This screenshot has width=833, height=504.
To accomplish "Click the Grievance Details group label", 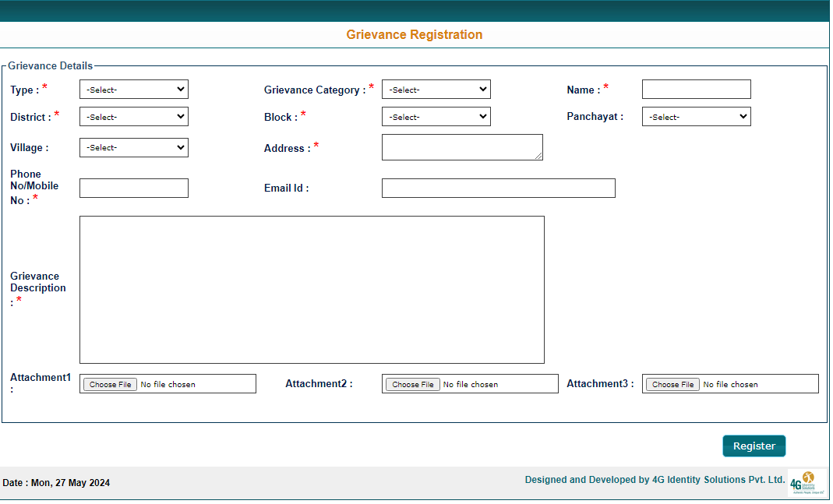I will [x=50, y=66].
